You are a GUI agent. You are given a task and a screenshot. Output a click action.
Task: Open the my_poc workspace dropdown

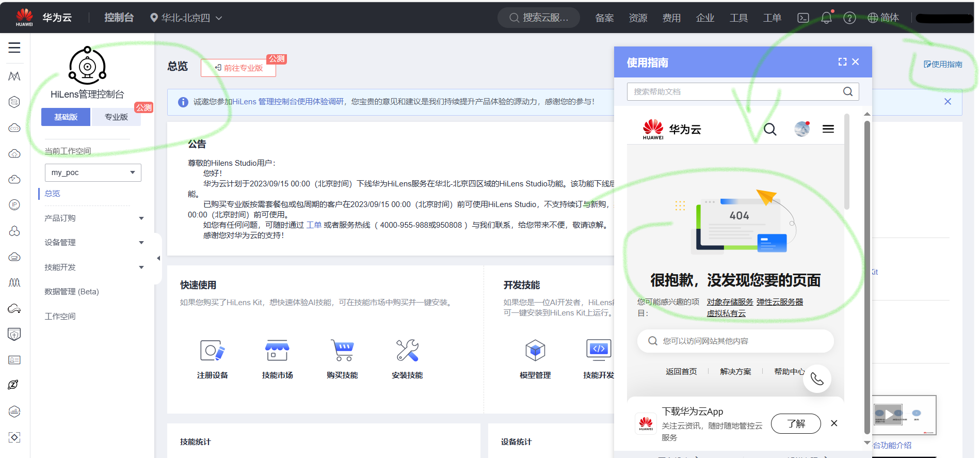[93, 172]
